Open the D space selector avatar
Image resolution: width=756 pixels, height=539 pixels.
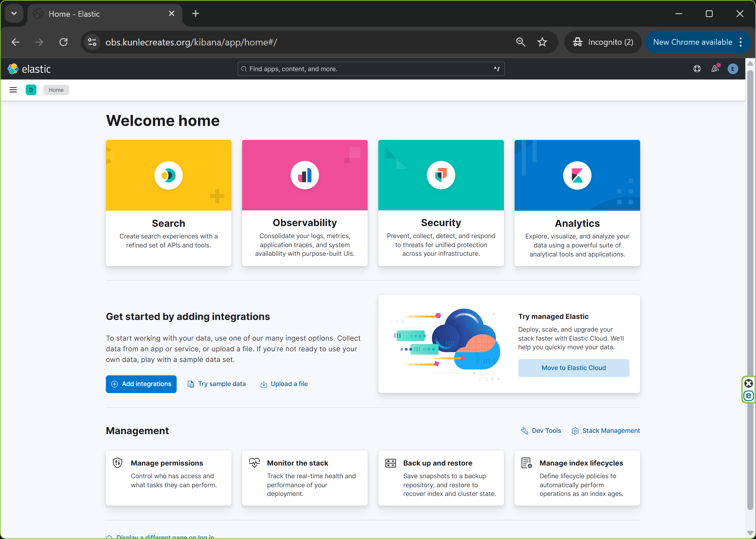pyautogui.click(x=31, y=90)
